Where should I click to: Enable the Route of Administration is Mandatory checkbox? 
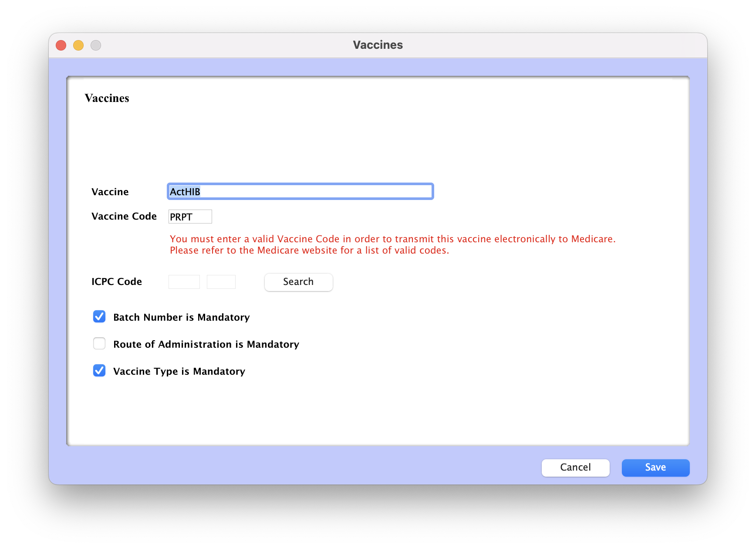99,344
